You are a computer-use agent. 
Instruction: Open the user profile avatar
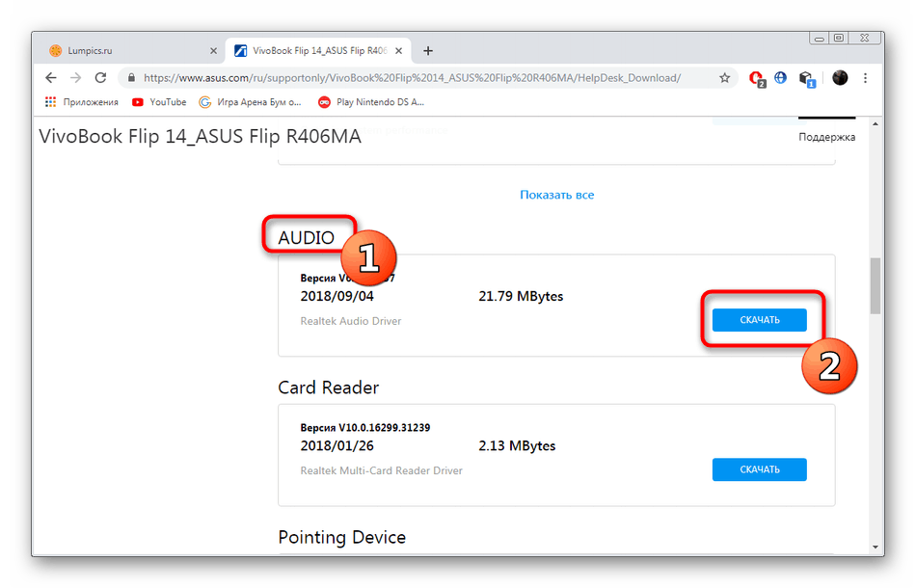[840, 78]
